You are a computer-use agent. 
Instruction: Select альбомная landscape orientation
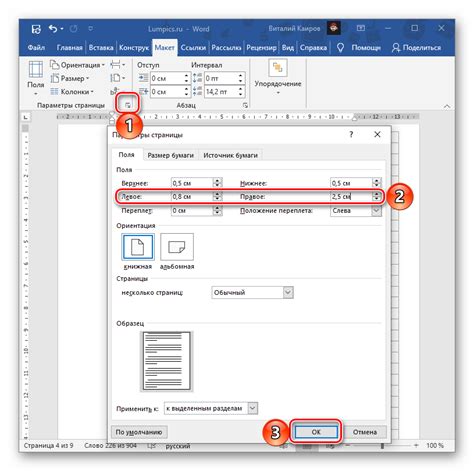point(177,247)
